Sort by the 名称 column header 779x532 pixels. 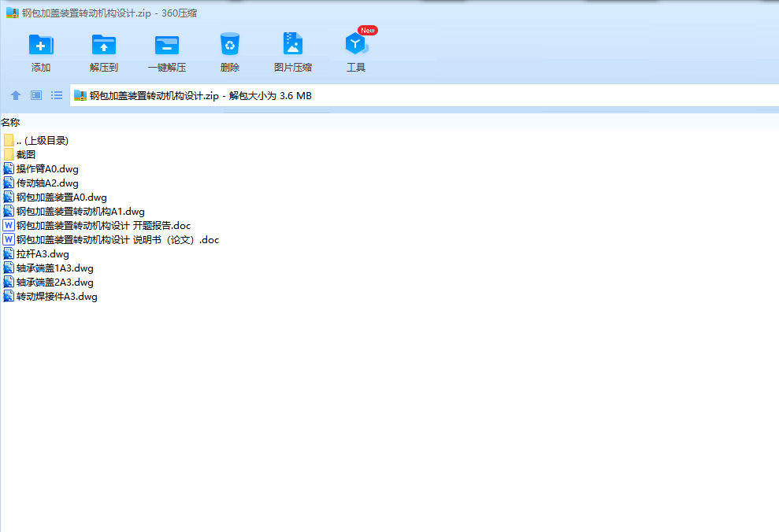[10, 122]
